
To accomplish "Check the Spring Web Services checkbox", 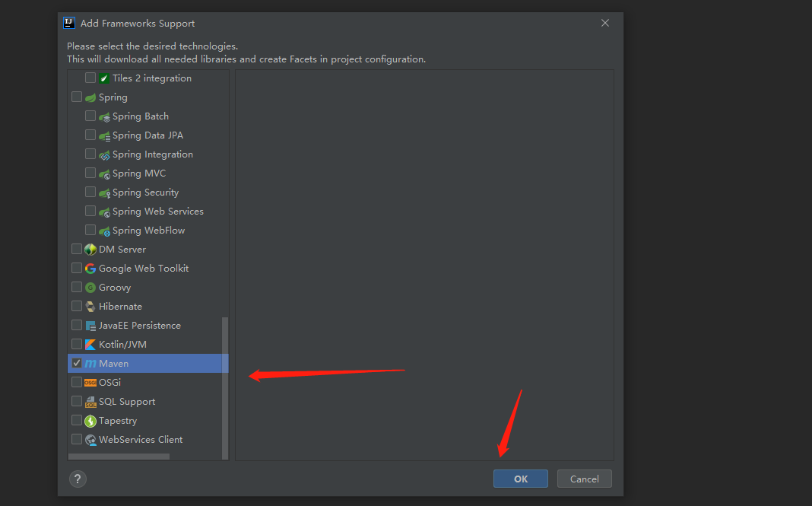I will point(90,211).
